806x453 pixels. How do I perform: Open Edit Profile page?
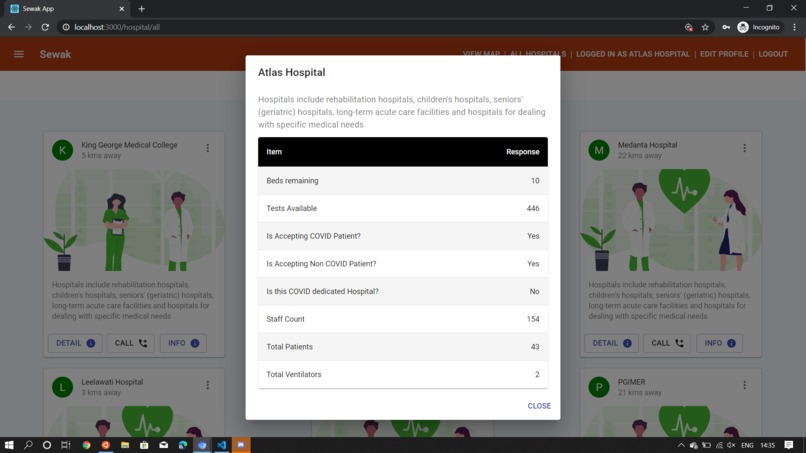(x=724, y=54)
